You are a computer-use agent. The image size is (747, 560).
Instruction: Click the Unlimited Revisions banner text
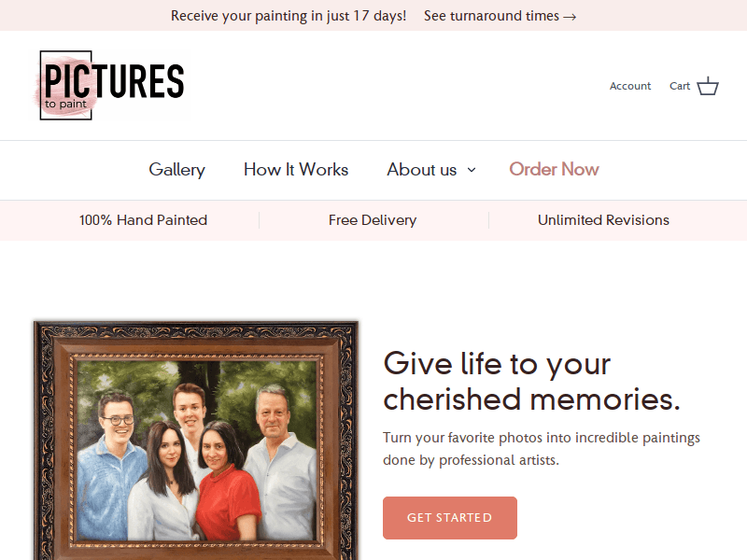click(603, 220)
